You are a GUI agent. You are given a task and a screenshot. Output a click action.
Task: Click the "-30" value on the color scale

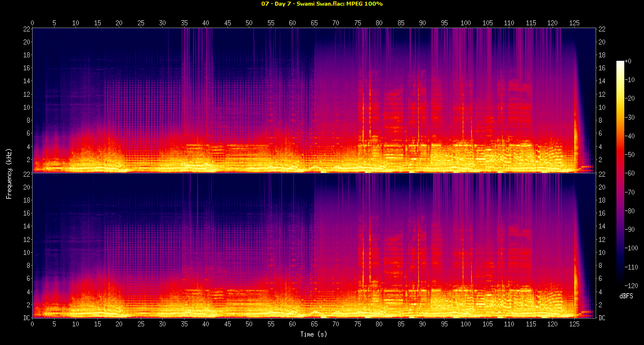tap(629, 117)
